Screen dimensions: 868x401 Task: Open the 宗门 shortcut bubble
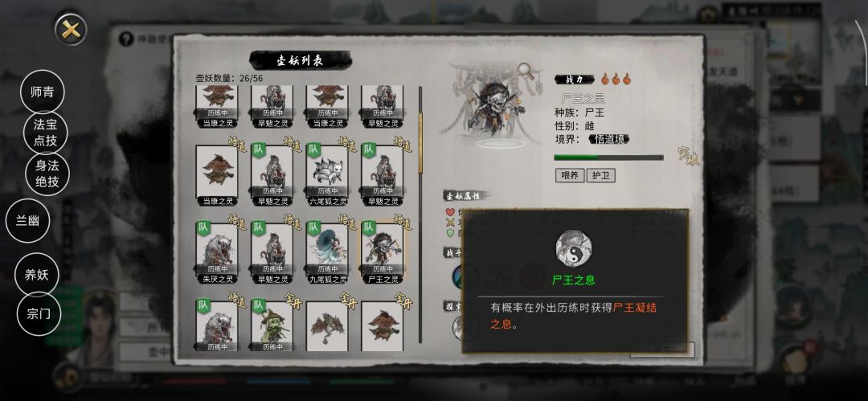coord(39,314)
